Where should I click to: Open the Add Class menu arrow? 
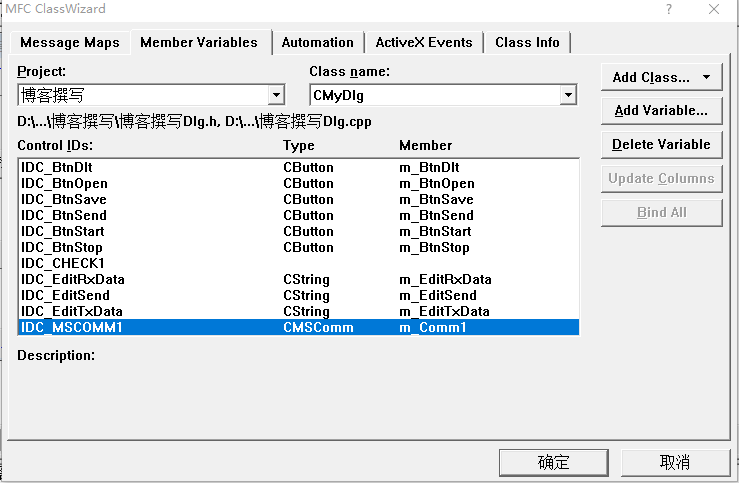(706, 77)
